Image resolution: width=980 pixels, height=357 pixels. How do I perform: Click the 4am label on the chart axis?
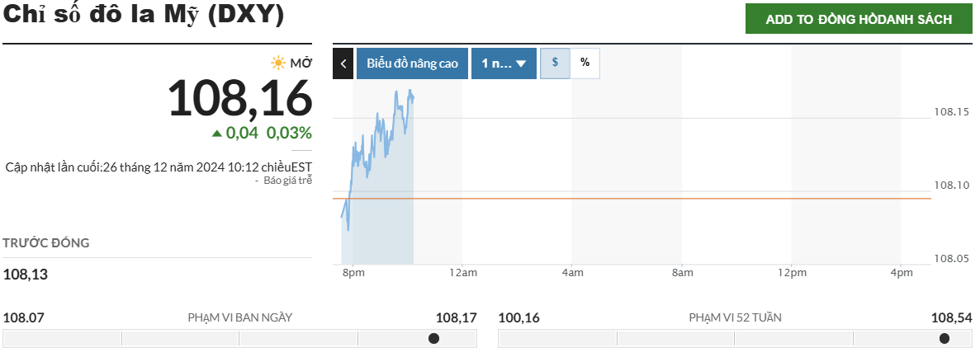click(572, 273)
